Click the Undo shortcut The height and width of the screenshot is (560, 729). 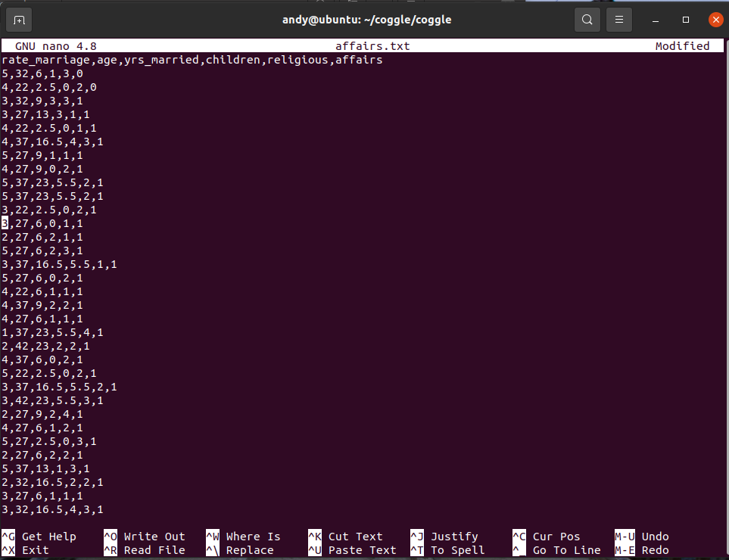(642, 537)
